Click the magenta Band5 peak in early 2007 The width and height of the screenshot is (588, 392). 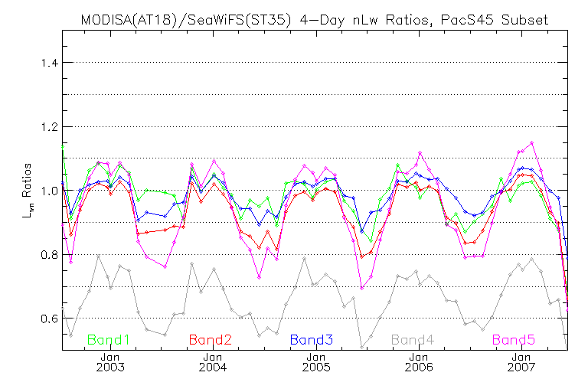tap(531, 143)
